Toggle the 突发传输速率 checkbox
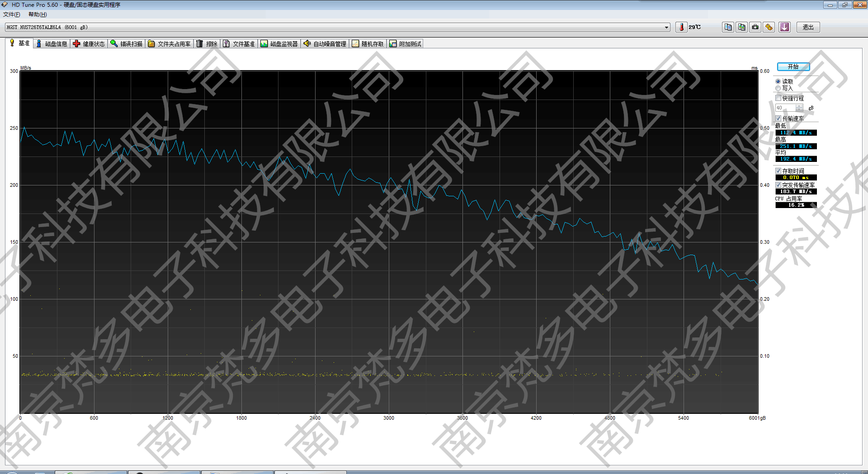This screenshot has width=868, height=474. (778, 185)
